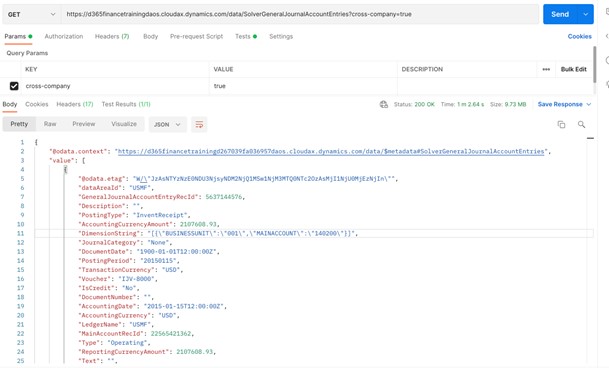Click the "PostingType" InventReceipt line

pos(134,215)
